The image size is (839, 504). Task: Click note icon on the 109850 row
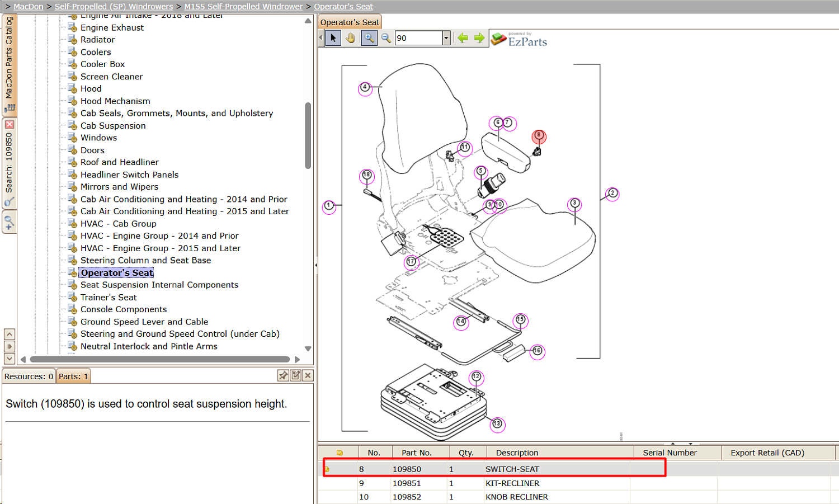327,469
